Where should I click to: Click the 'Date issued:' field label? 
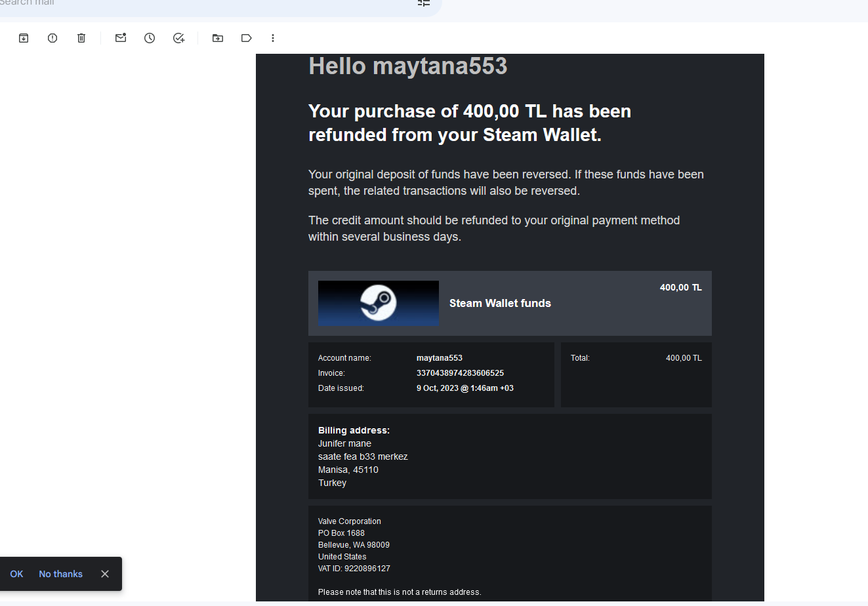click(341, 388)
